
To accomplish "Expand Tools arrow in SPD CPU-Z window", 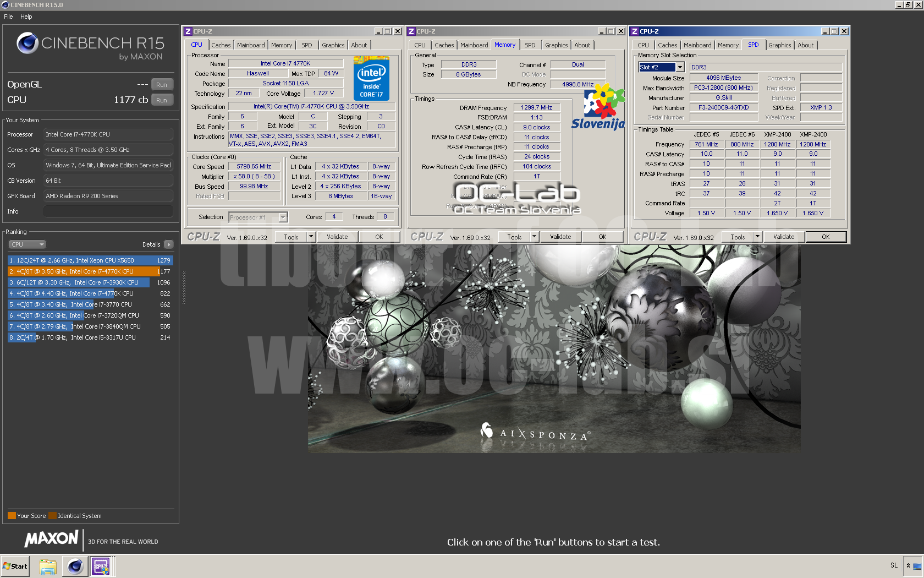I will point(757,237).
